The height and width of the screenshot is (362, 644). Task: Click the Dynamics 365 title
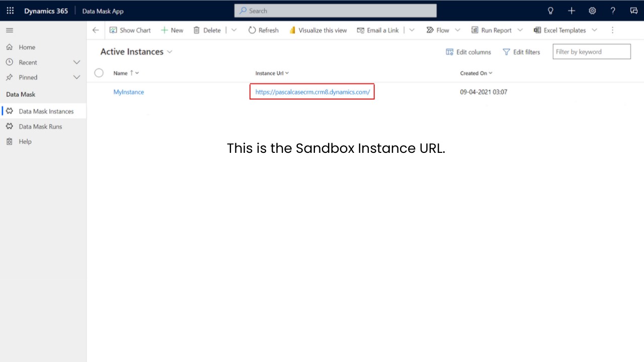[x=46, y=11]
